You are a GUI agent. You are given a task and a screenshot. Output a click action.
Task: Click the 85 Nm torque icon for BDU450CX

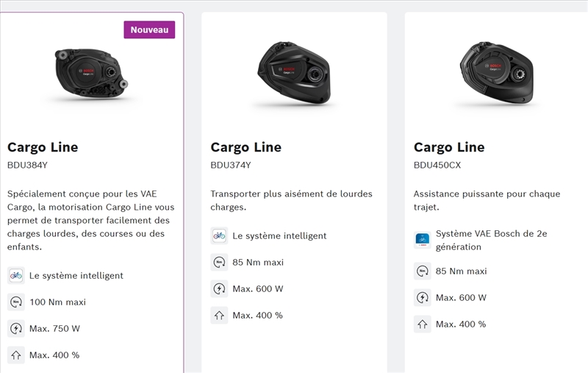[422, 271]
